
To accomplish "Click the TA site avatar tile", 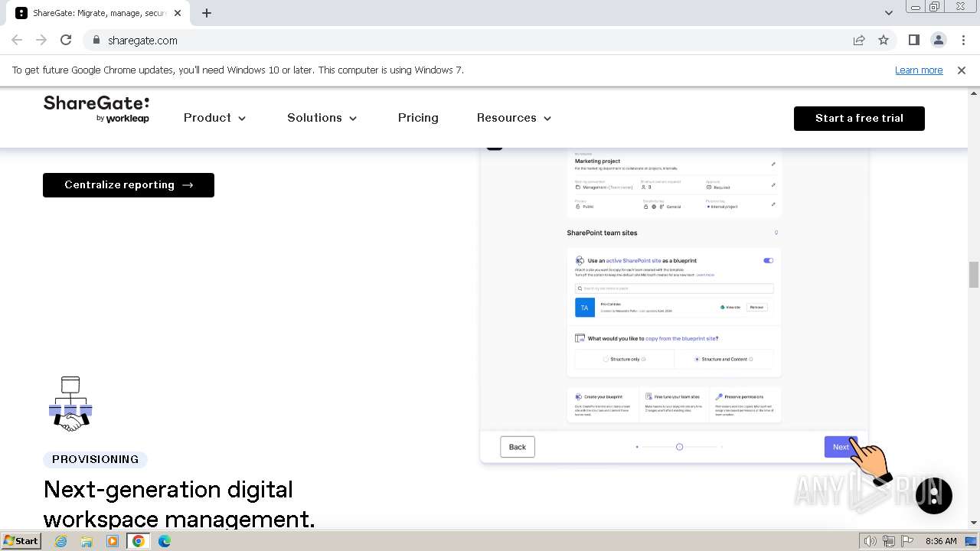I will point(585,307).
